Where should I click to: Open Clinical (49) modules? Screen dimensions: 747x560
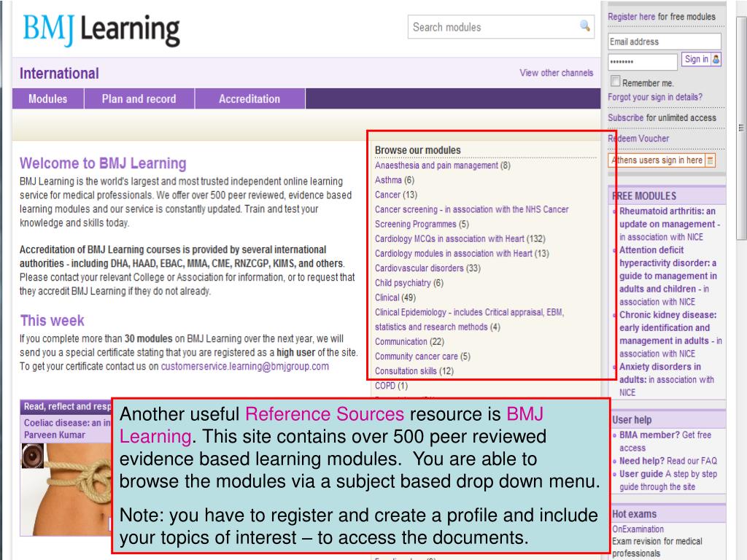pos(395,297)
